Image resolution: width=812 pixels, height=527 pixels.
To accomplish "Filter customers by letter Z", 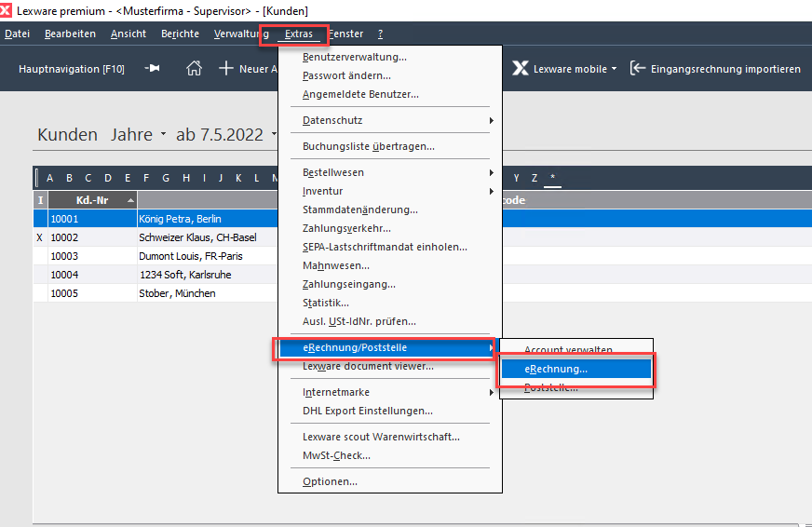I will point(535,178).
